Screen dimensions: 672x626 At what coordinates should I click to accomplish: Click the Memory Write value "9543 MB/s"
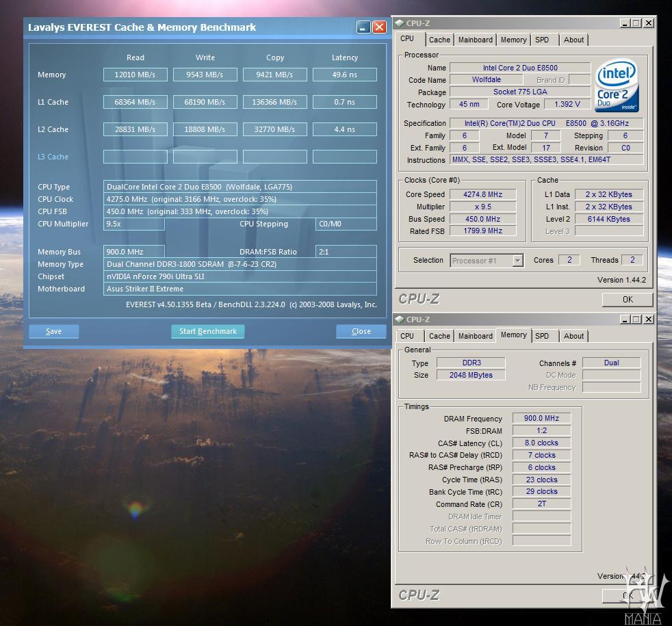205,75
